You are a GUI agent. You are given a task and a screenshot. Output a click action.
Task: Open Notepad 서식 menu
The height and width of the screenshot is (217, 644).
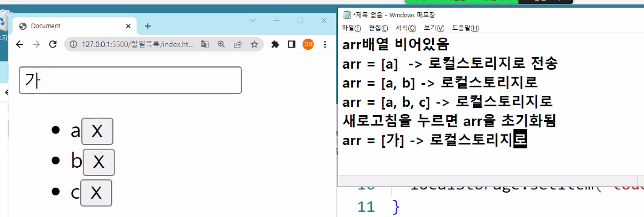pos(406,28)
